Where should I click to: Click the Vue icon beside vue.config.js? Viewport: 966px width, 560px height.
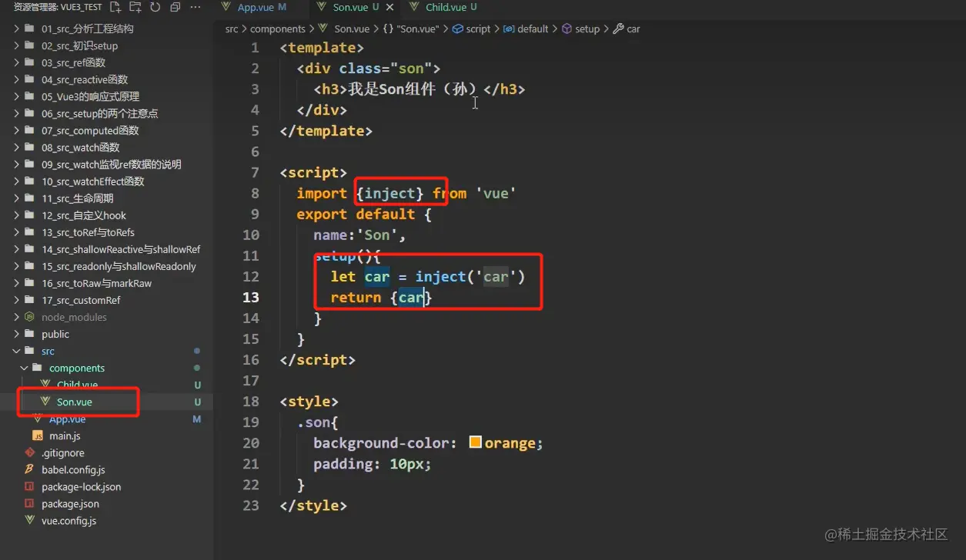click(30, 521)
